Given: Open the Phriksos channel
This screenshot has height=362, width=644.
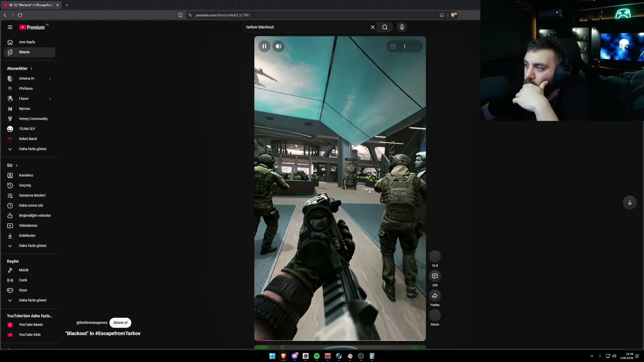Looking at the screenshot, I should tap(30, 88).
